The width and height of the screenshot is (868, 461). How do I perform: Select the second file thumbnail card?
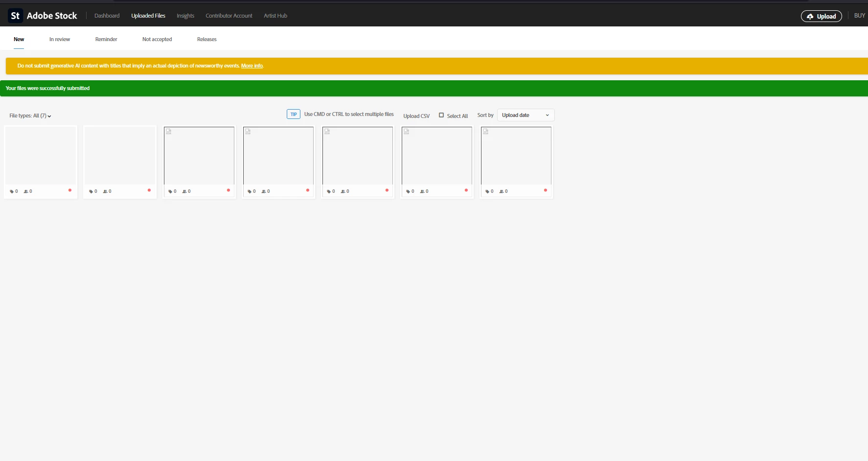click(x=120, y=162)
